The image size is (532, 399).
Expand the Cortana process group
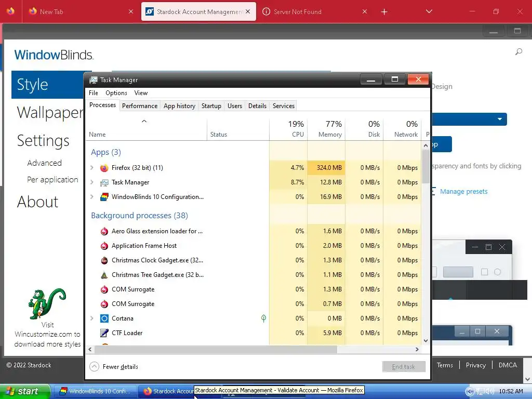tap(91, 318)
